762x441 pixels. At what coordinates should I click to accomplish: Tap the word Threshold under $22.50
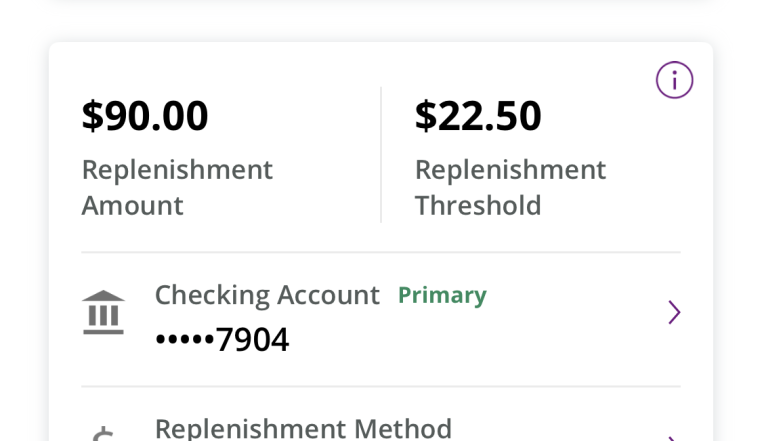(478, 205)
